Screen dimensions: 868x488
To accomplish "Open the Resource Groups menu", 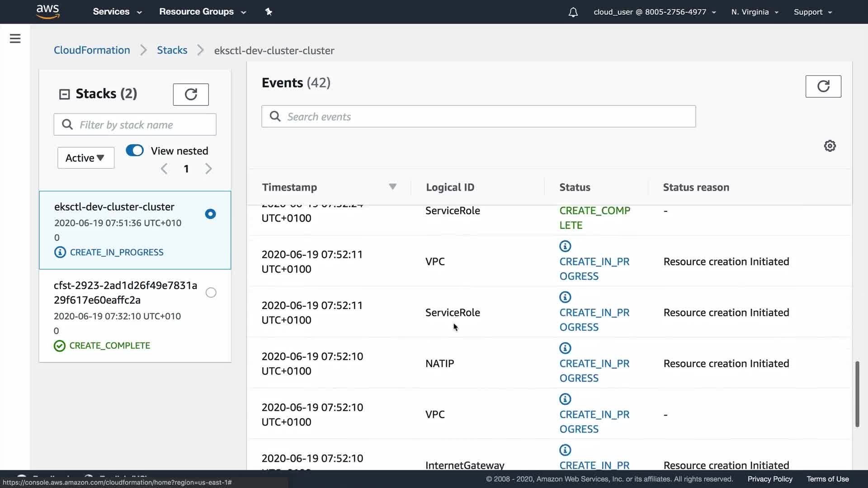I will point(202,12).
